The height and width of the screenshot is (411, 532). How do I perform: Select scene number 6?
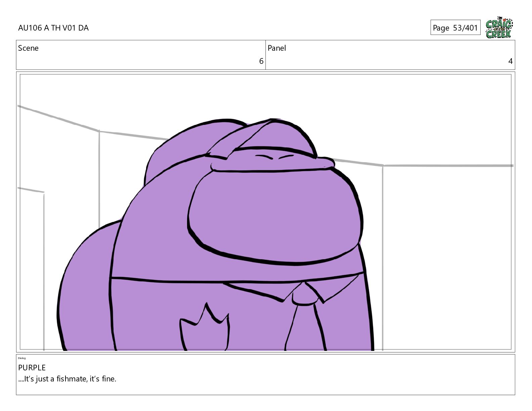(x=261, y=61)
